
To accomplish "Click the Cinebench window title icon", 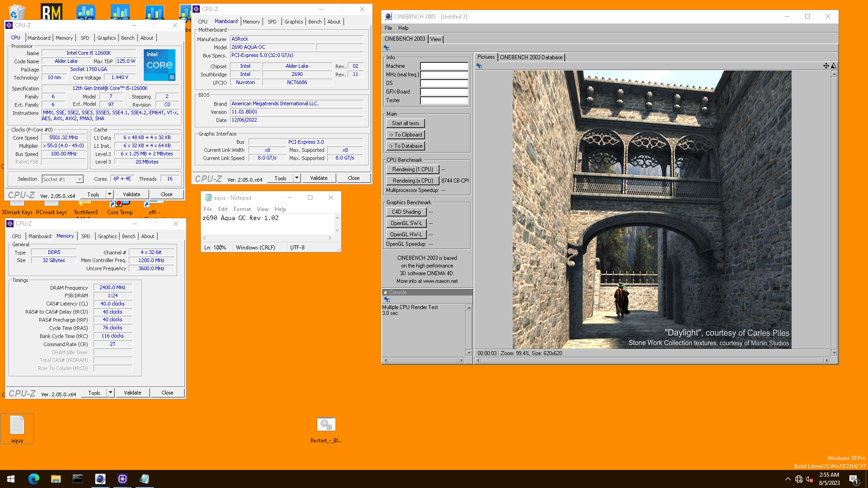I will 388,16.
